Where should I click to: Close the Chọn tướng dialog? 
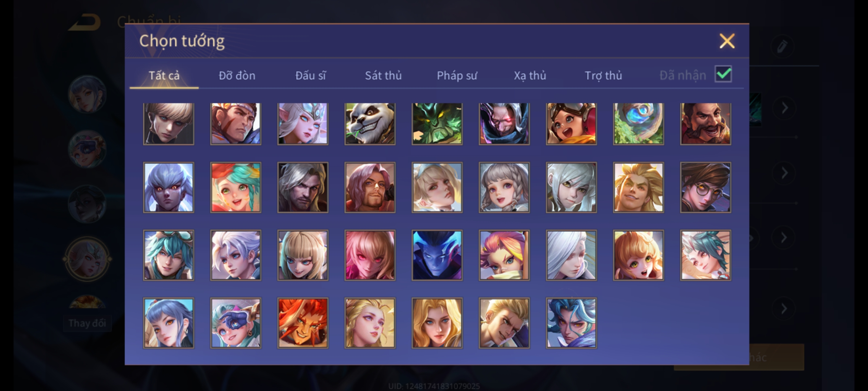pyautogui.click(x=727, y=41)
